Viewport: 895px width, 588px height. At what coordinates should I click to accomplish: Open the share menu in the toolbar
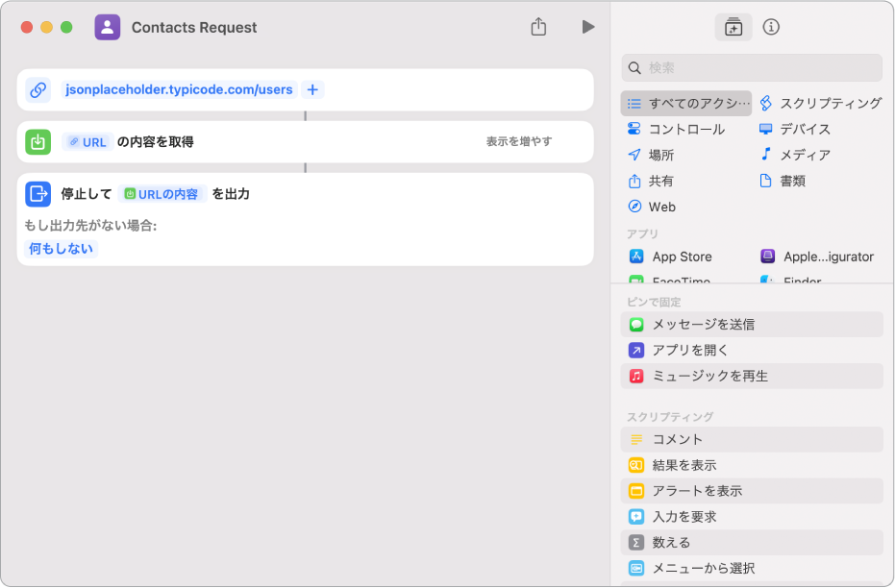click(538, 27)
